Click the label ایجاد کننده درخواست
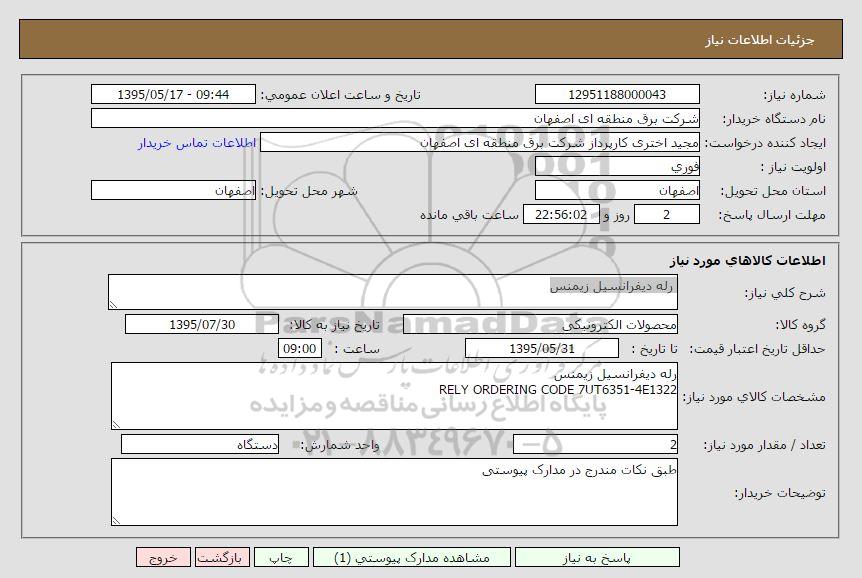Viewport: 862px width, 578px height. pos(765,143)
